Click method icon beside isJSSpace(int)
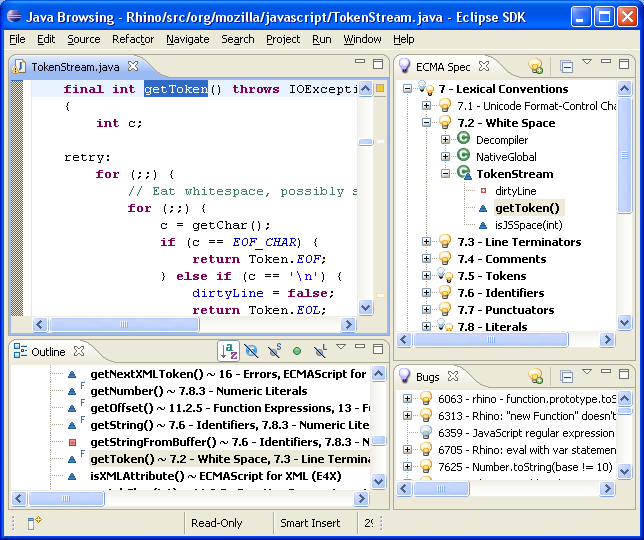The height and width of the screenshot is (540, 644). pos(483,225)
